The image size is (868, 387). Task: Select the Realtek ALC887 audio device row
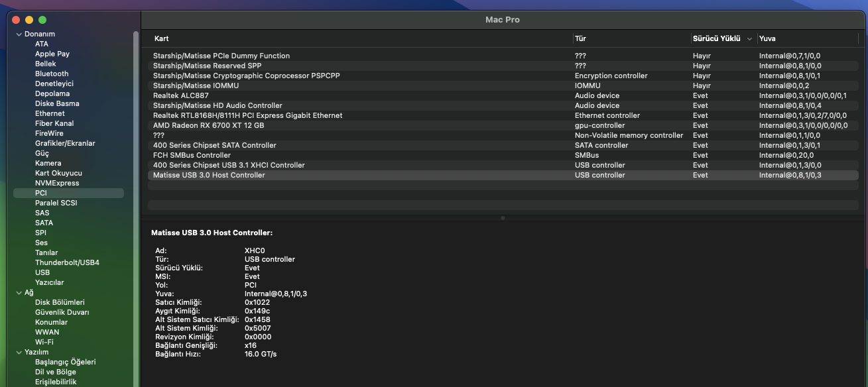[181, 95]
